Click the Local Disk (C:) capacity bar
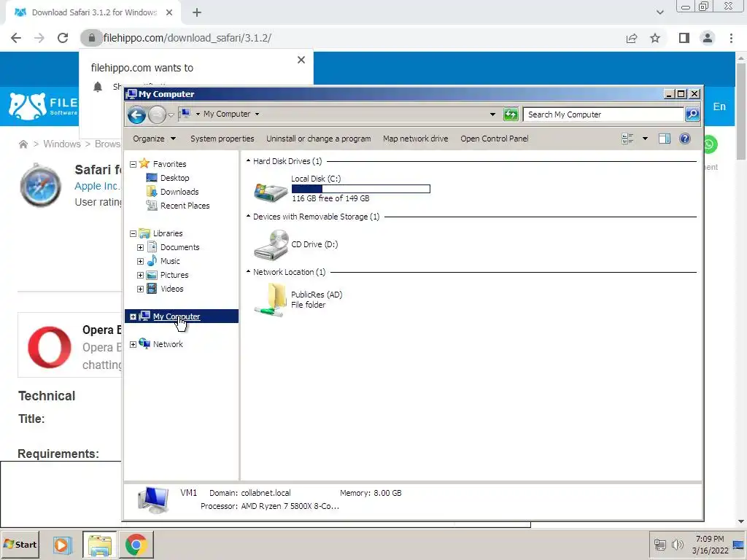747x560 pixels. tap(360, 189)
